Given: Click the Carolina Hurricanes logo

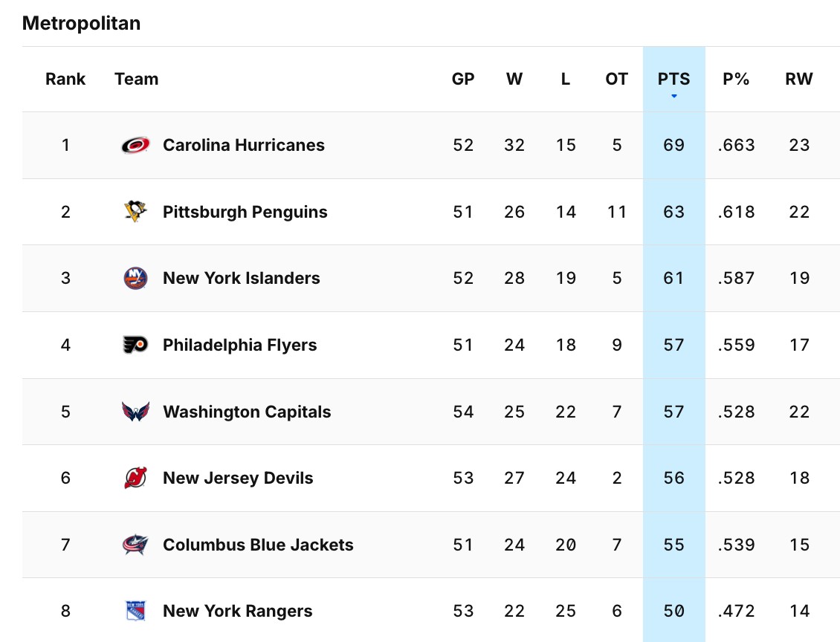Looking at the screenshot, I should point(136,145).
